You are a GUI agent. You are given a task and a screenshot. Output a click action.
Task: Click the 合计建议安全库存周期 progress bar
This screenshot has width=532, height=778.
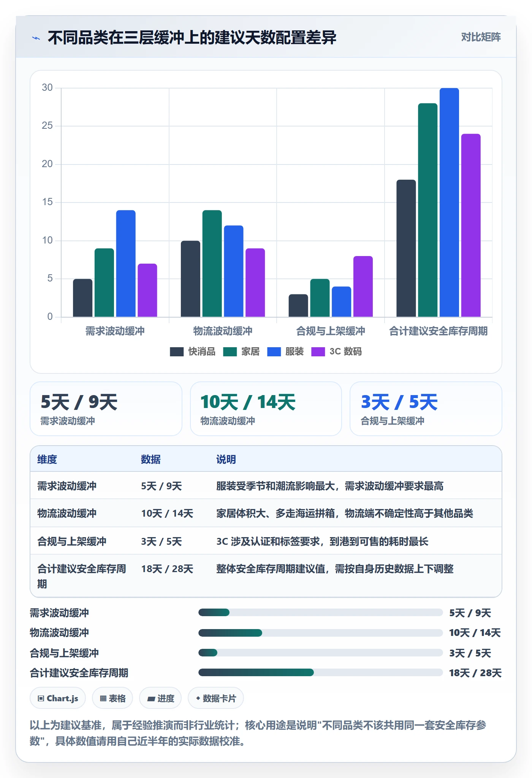[x=320, y=672]
